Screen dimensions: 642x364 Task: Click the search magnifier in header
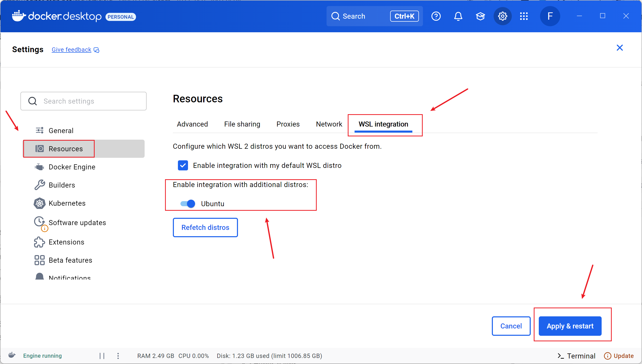coord(336,16)
